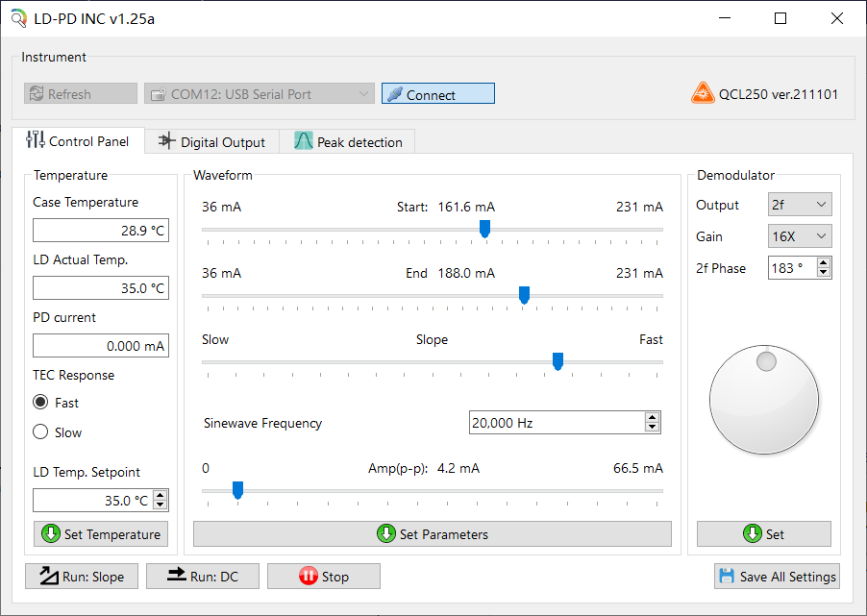Select Slow TEC Response option
The width and height of the screenshot is (867, 616).
(40, 432)
